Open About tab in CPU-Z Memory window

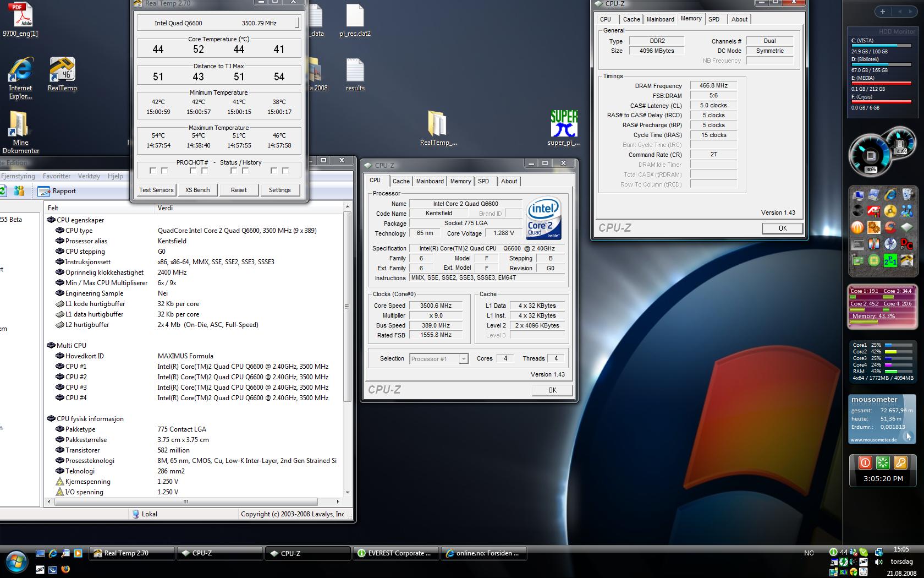(739, 19)
